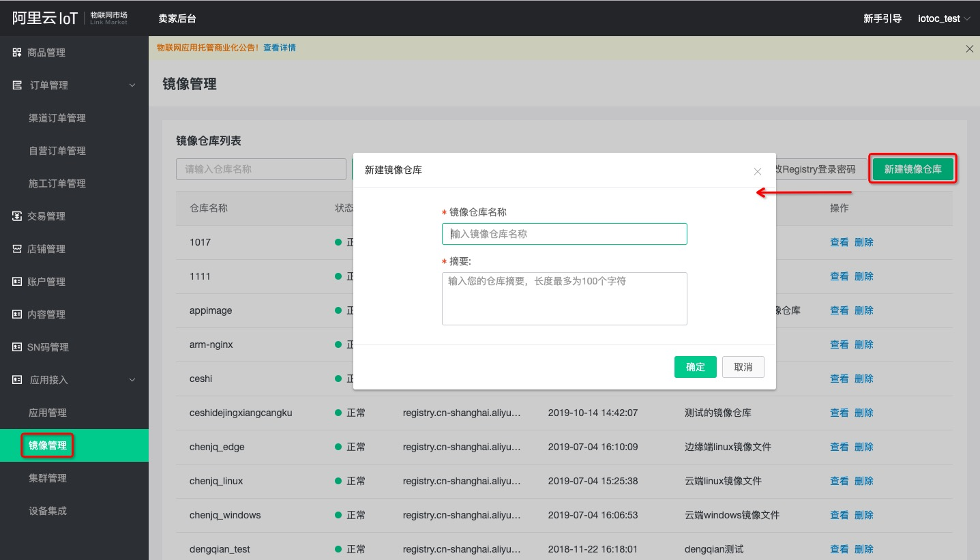The image size is (980, 560).
Task: Open the iotoc_test account dropdown
Action: click(944, 18)
